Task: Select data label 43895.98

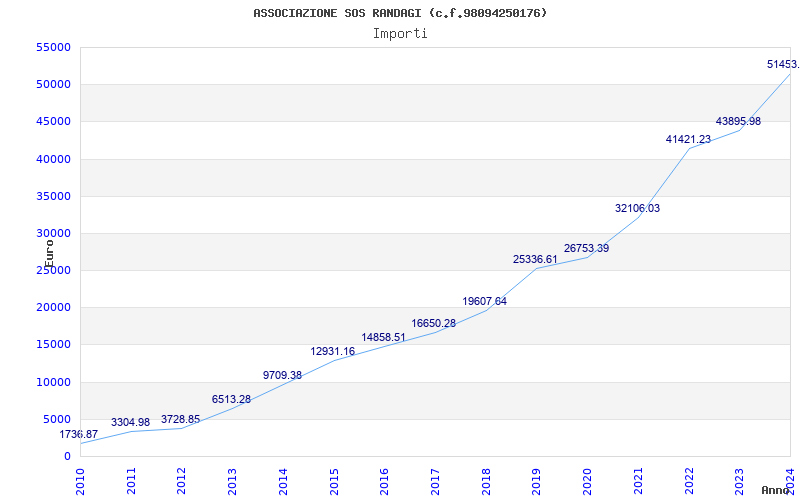Action: [738, 121]
